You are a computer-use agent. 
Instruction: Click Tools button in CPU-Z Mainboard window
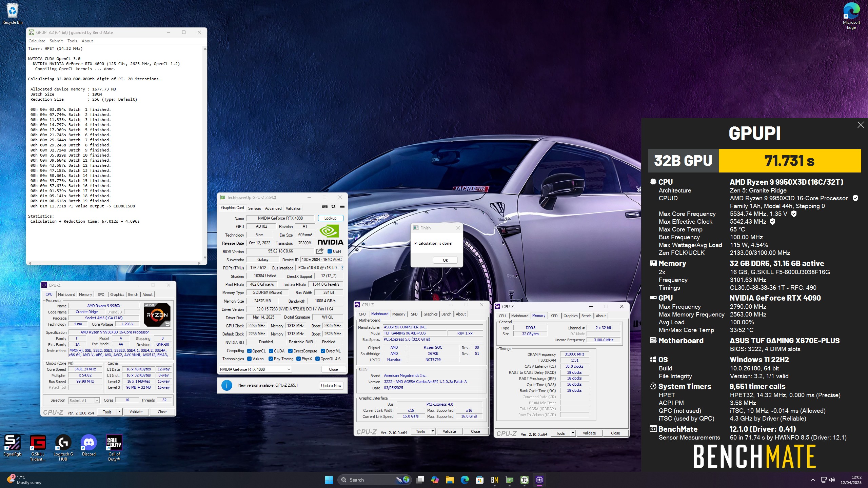[420, 431]
